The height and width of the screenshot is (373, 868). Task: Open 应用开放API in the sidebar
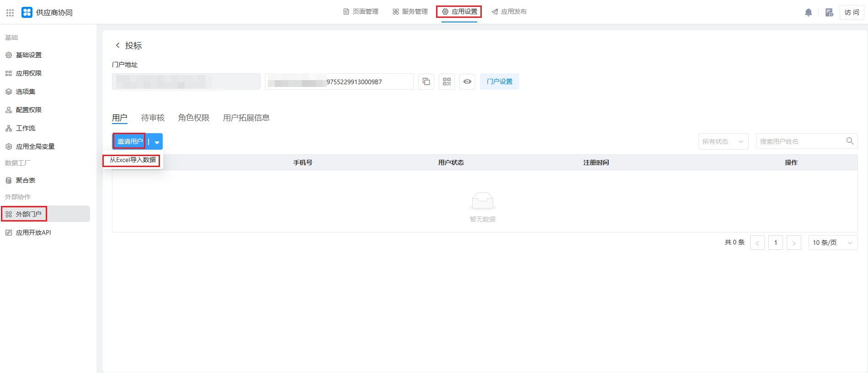click(33, 232)
